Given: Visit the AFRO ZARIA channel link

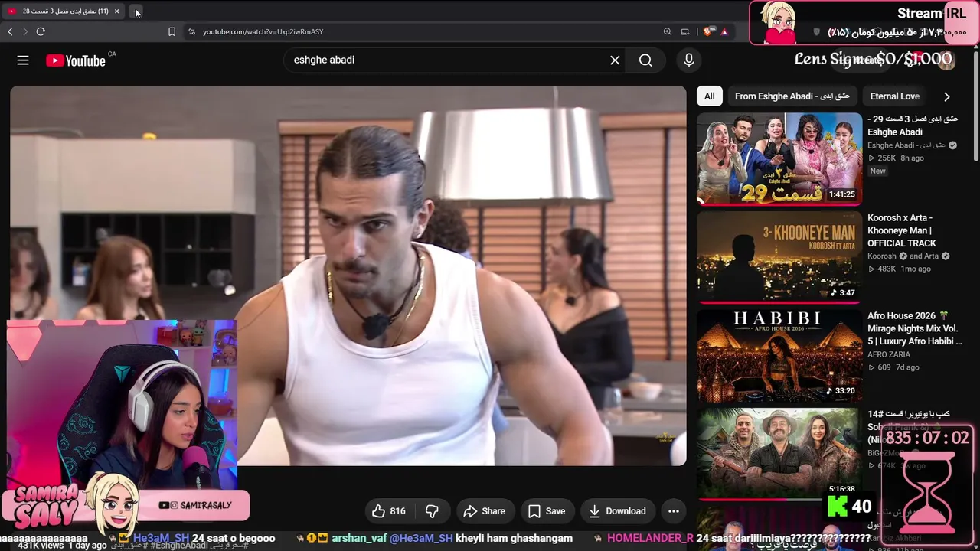Looking at the screenshot, I should 889,354.
